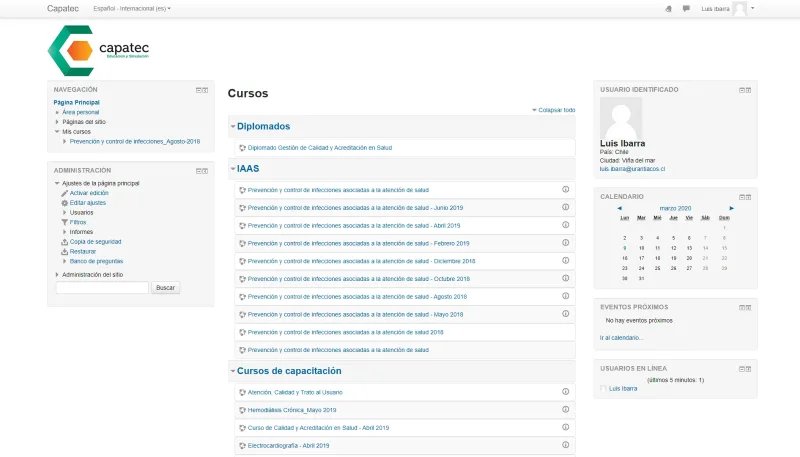Show info for the Febrero 2019 course
Image resolution: width=800 pixels, height=457 pixels.
[x=565, y=243]
